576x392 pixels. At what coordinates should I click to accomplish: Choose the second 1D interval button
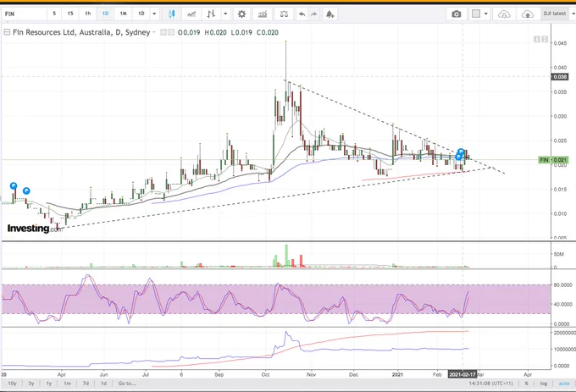141,14
